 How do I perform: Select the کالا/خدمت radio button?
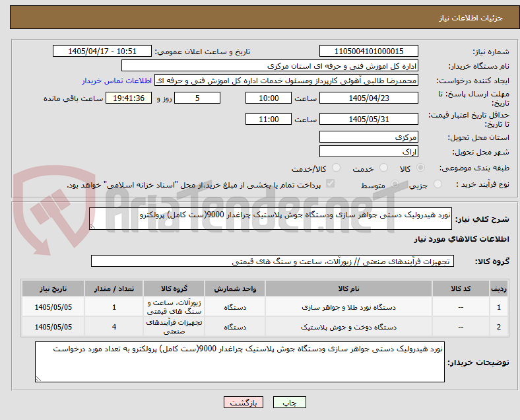337,168
